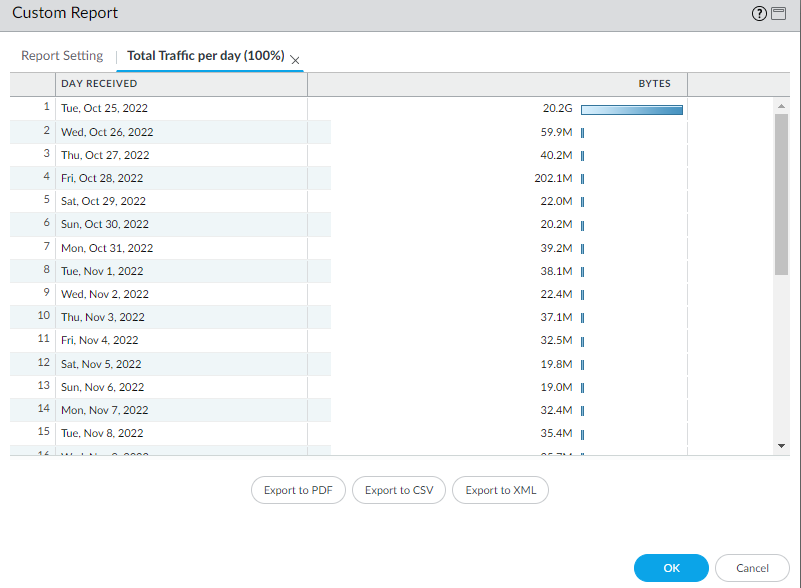Click row number 1 cell
Viewport: 801px width, 588px height.
coord(33,108)
